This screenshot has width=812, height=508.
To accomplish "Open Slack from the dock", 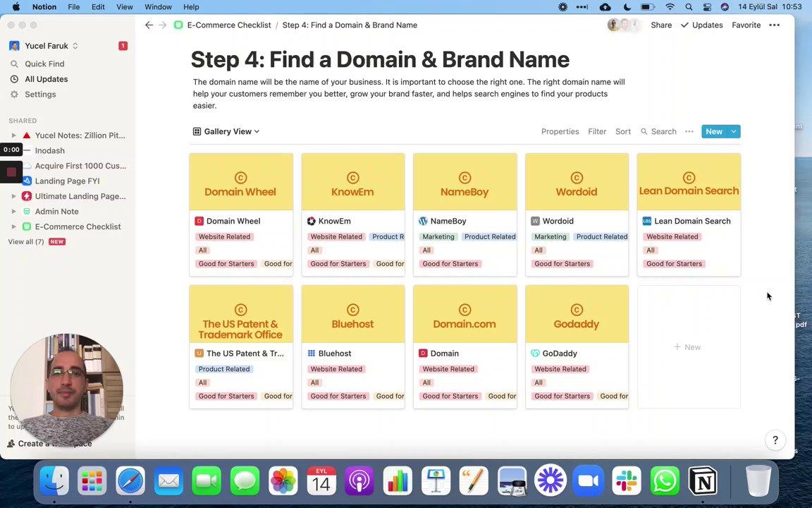I will coord(627,481).
